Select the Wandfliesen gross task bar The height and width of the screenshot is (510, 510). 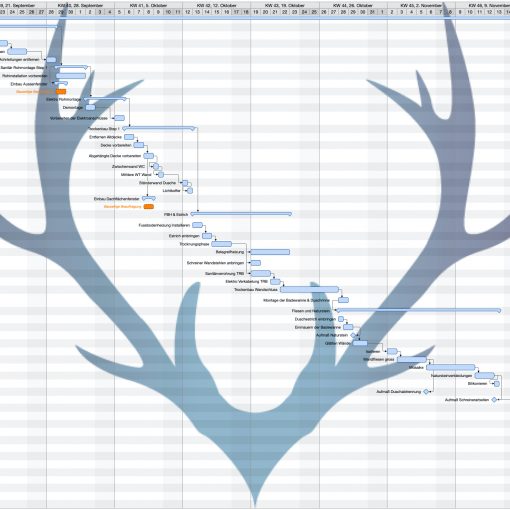pyautogui.click(x=412, y=359)
